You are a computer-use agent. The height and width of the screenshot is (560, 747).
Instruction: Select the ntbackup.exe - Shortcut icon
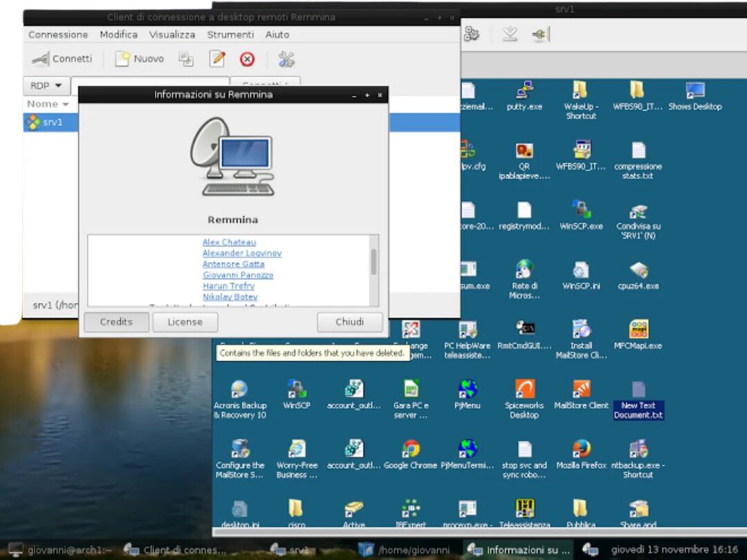tap(638, 459)
